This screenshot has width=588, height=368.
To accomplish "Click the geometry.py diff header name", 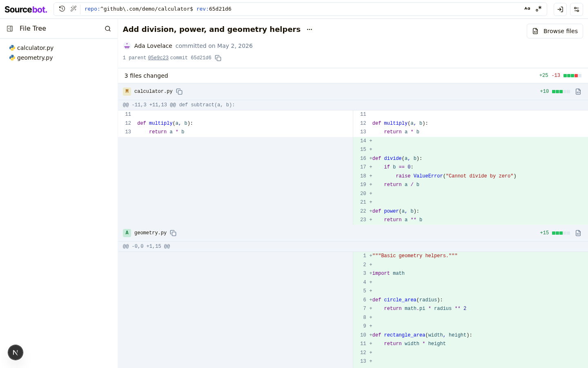I will tap(150, 233).
